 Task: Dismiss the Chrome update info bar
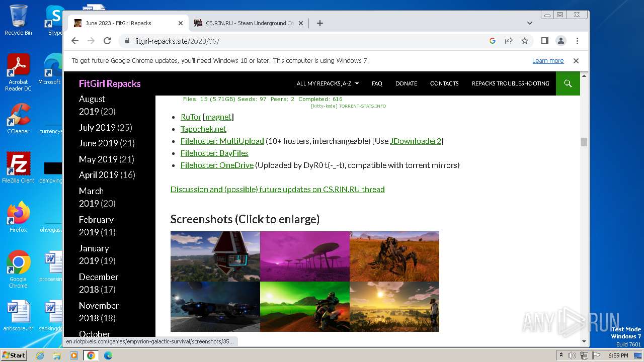576,60
